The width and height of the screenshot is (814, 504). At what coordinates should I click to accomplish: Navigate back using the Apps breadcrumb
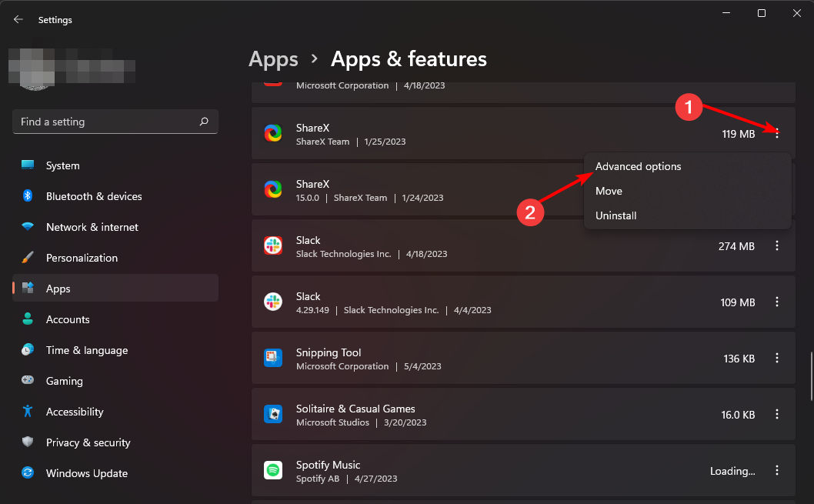pos(273,58)
